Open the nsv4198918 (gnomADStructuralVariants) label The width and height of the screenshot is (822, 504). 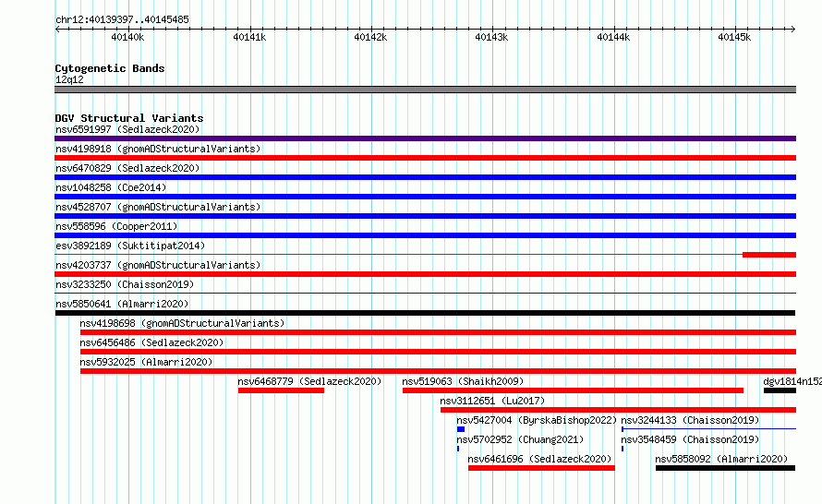coord(158,149)
